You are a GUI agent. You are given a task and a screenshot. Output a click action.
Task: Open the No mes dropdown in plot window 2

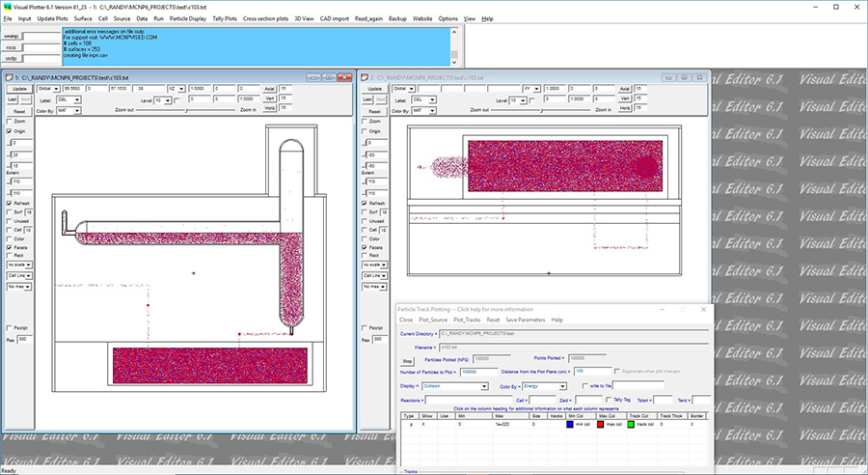[x=375, y=287]
